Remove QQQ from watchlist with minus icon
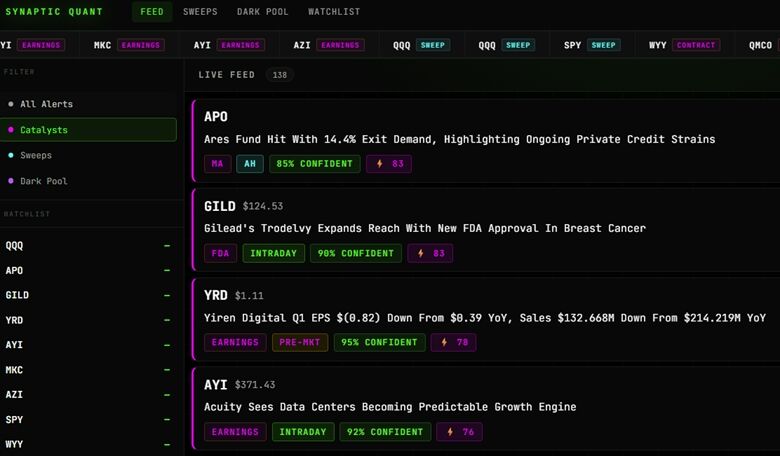The image size is (780, 456). [167, 246]
